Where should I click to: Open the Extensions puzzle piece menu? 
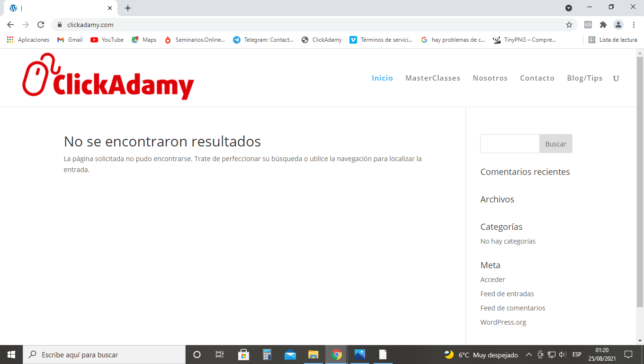click(603, 25)
